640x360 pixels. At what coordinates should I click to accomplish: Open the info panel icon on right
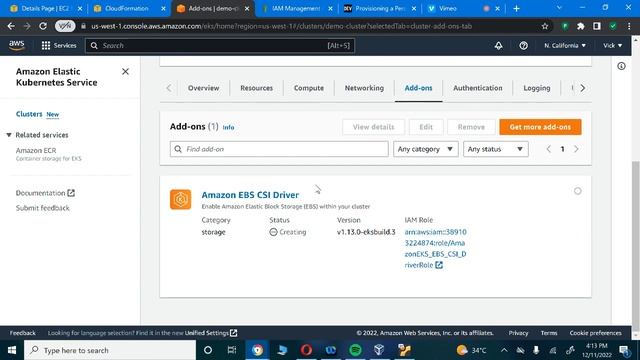coord(621,66)
